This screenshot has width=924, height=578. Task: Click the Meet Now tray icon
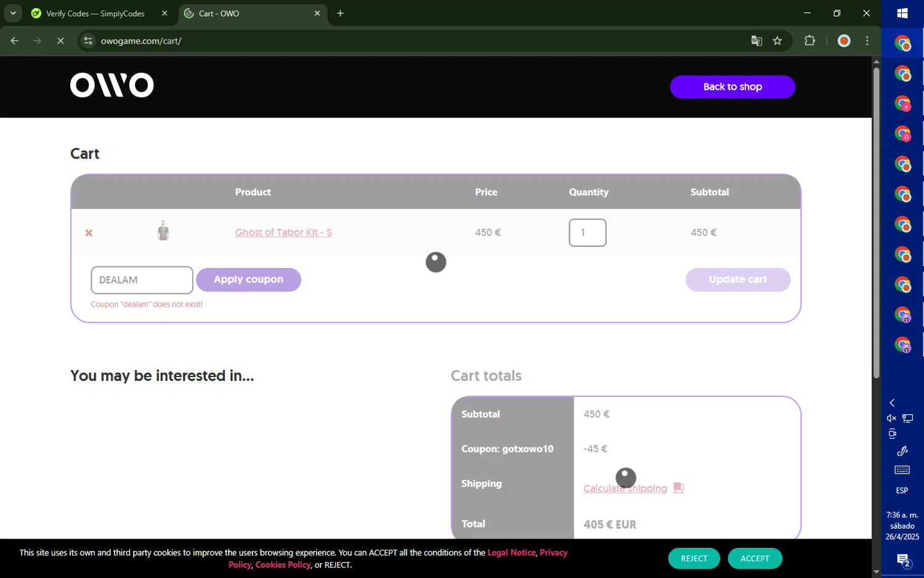point(892,434)
